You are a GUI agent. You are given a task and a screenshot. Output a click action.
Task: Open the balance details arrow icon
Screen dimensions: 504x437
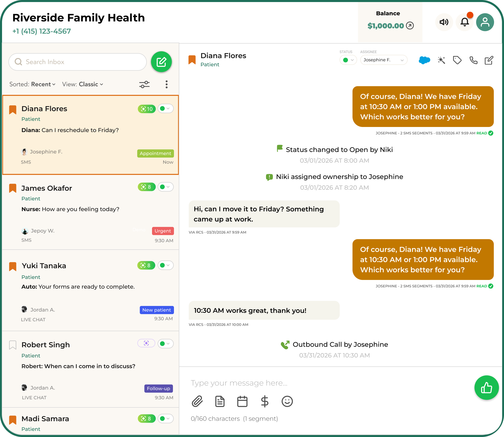point(410,25)
